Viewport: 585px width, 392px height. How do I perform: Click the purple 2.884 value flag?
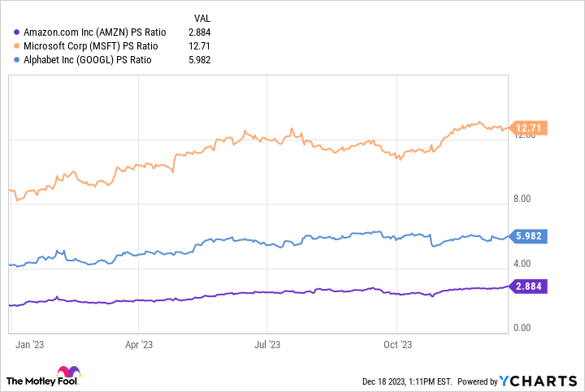(x=528, y=286)
